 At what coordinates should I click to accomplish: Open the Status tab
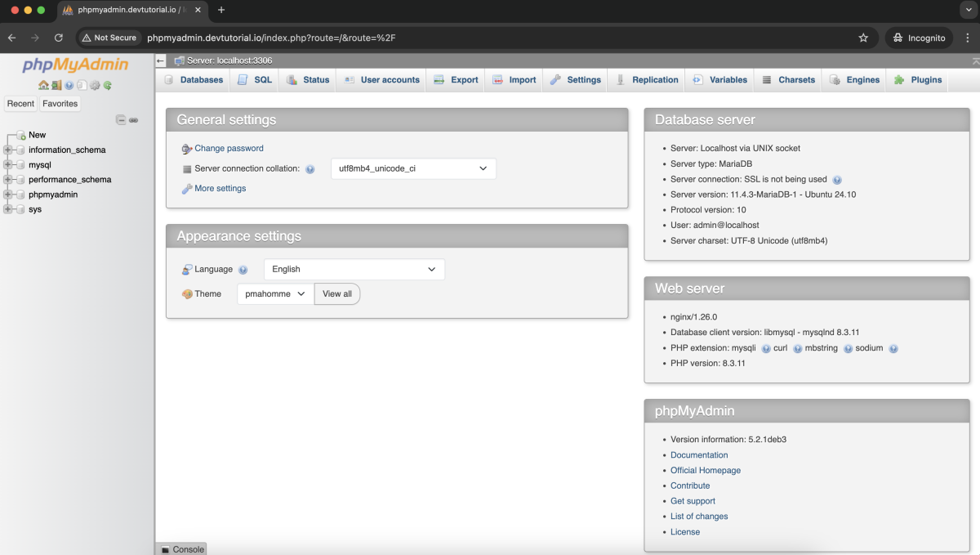pyautogui.click(x=308, y=80)
